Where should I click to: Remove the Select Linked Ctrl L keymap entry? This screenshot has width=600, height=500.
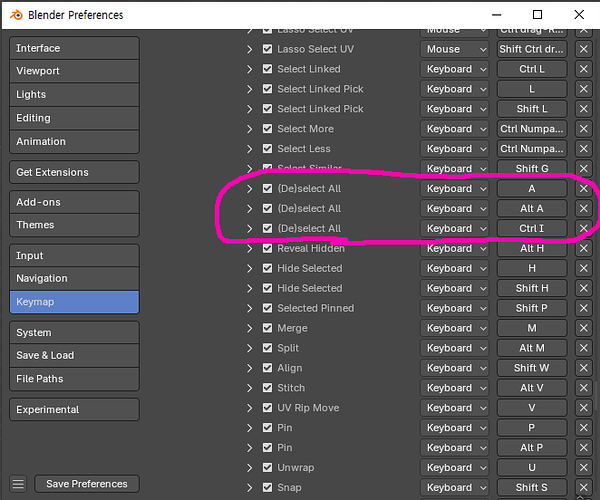pyautogui.click(x=583, y=69)
